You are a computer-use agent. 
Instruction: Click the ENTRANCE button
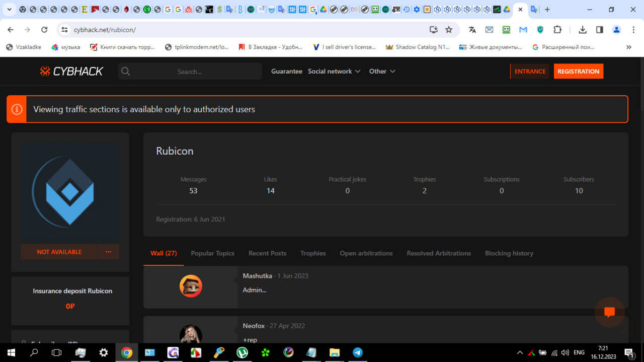pos(530,71)
